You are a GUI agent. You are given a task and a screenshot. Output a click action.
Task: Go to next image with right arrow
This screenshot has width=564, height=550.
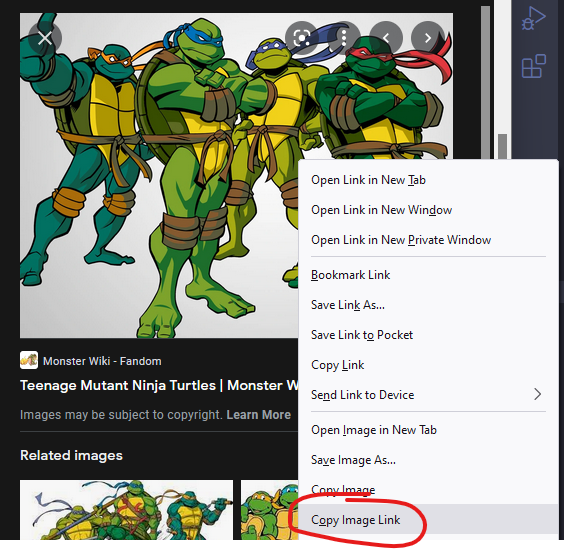pos(428,37)
